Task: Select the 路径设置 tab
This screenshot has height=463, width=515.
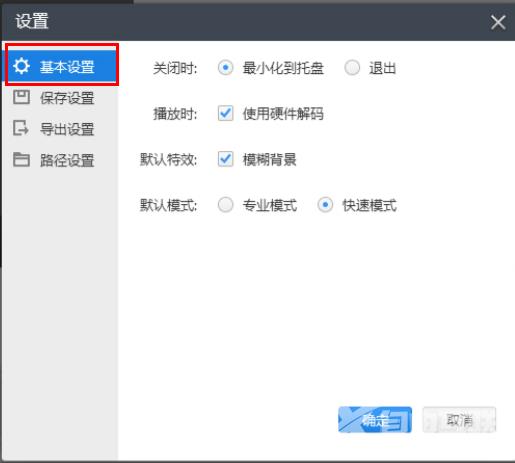Action: pos(60,160)
